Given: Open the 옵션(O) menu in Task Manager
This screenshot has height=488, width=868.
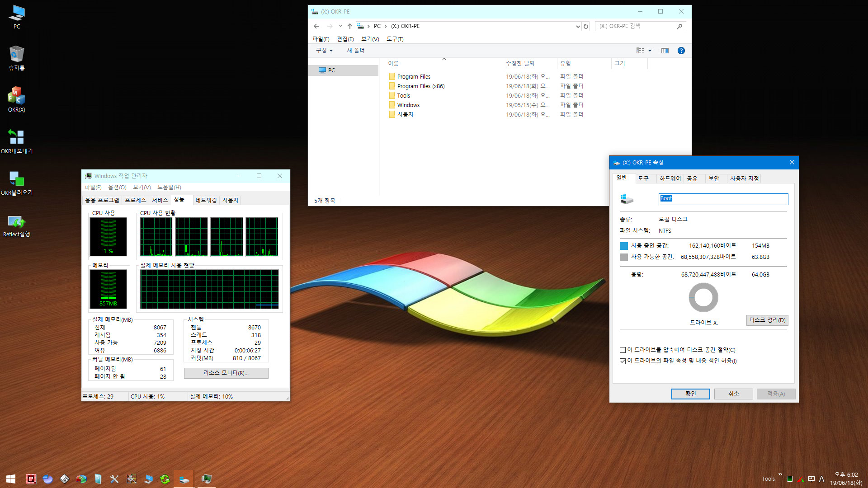Looking at the screenshot, I should pos(117,187).
